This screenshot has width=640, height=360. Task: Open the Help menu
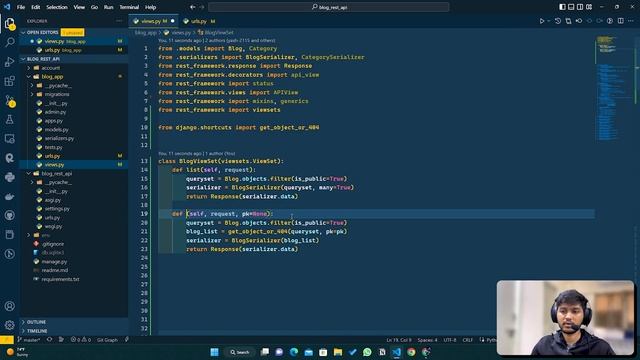151,7
